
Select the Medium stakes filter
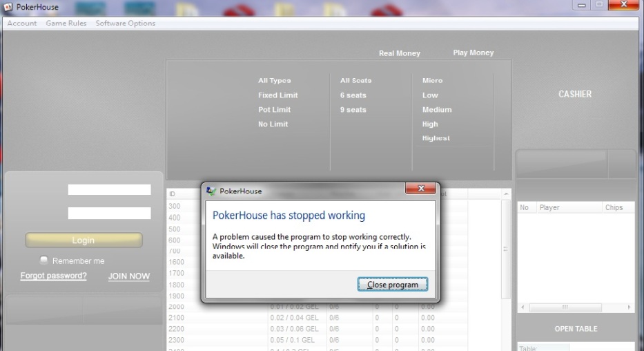click(437, 110)
